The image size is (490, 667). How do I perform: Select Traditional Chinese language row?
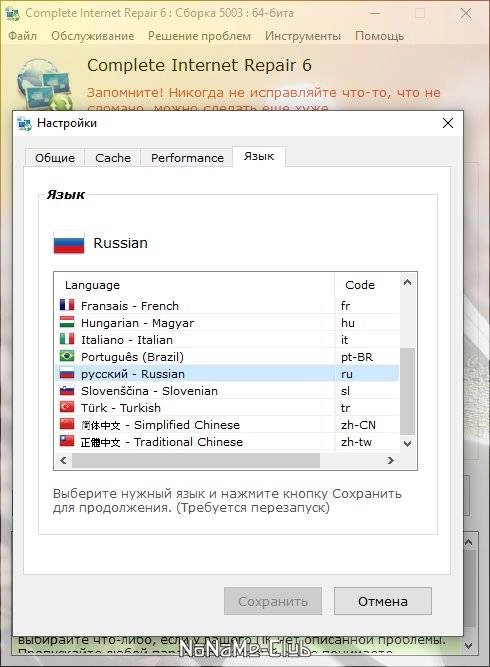click(228, 442)
